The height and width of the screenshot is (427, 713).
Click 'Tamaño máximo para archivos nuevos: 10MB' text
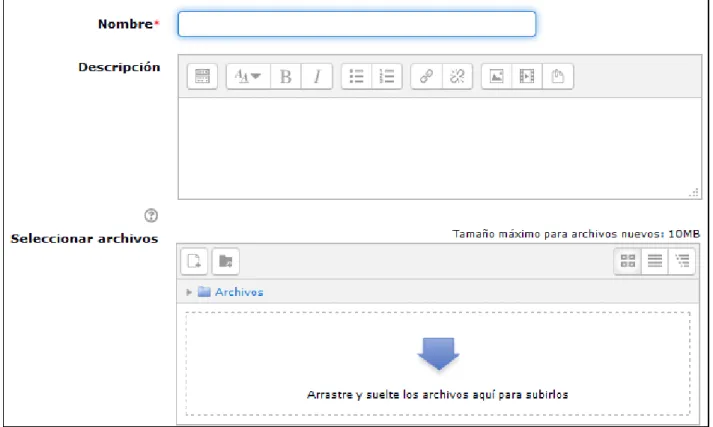(x=576, y=234)
